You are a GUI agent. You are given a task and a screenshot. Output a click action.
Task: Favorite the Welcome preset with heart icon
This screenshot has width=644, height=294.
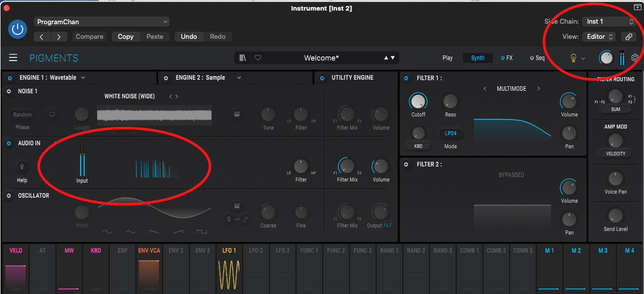(258, 58)
